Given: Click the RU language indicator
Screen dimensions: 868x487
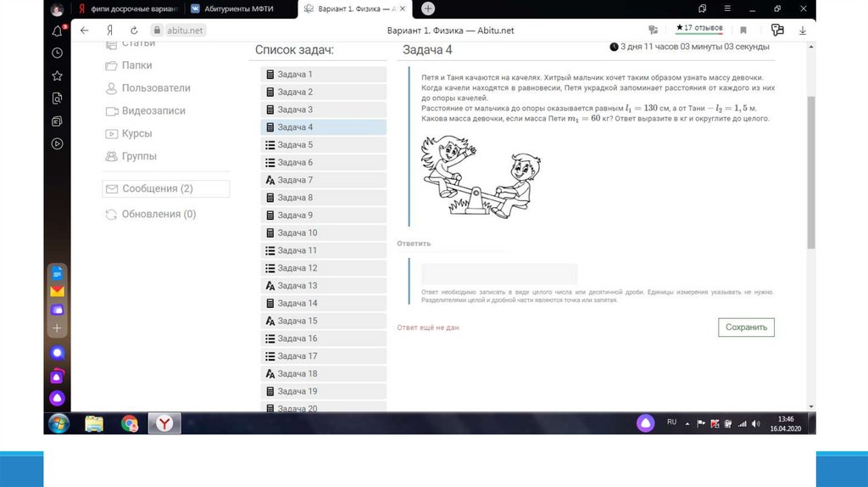Looking at the screenshot, I should click(x=671, y=422).
